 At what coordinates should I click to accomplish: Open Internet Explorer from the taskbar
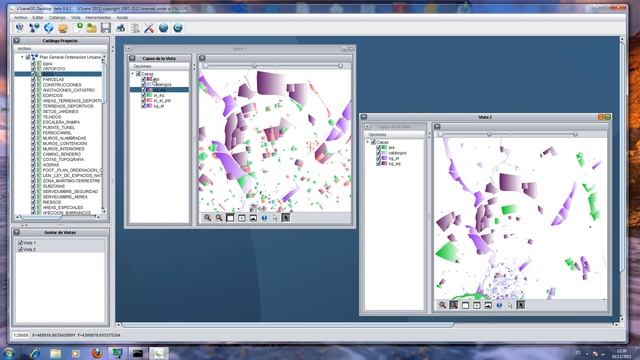click(35, 353)
